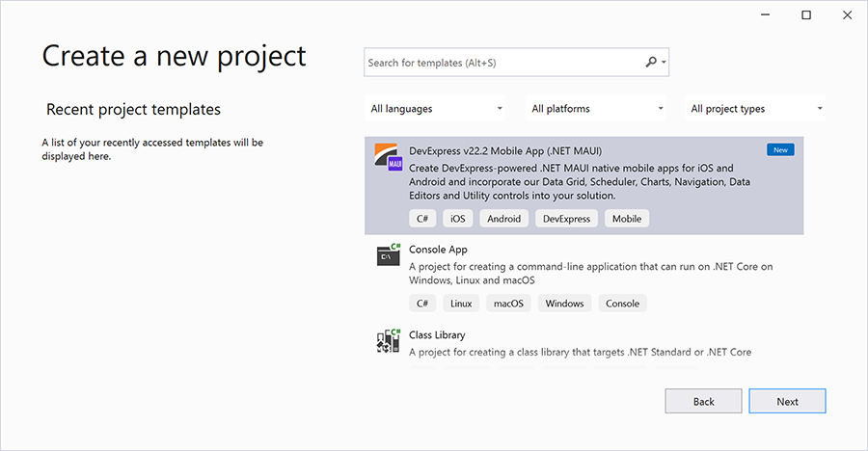Screen dimensions: 868x451
Task: Click the DevExpress tag
Action: (x=566, y=219)
